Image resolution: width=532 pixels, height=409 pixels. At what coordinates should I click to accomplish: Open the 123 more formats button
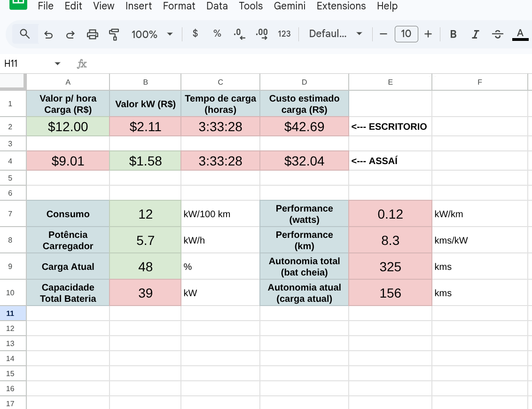point(284,34)
